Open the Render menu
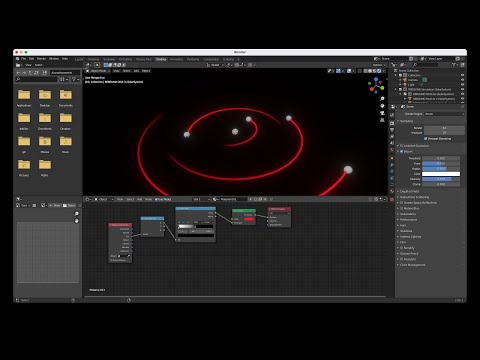Screen dimensions: 480x360 41,59
